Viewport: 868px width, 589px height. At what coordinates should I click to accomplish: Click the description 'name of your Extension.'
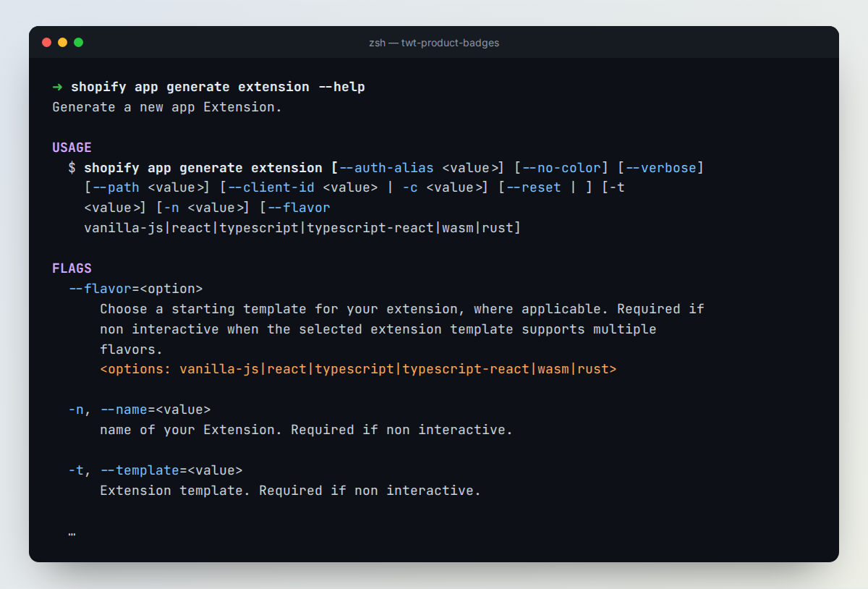click(307, 430)
